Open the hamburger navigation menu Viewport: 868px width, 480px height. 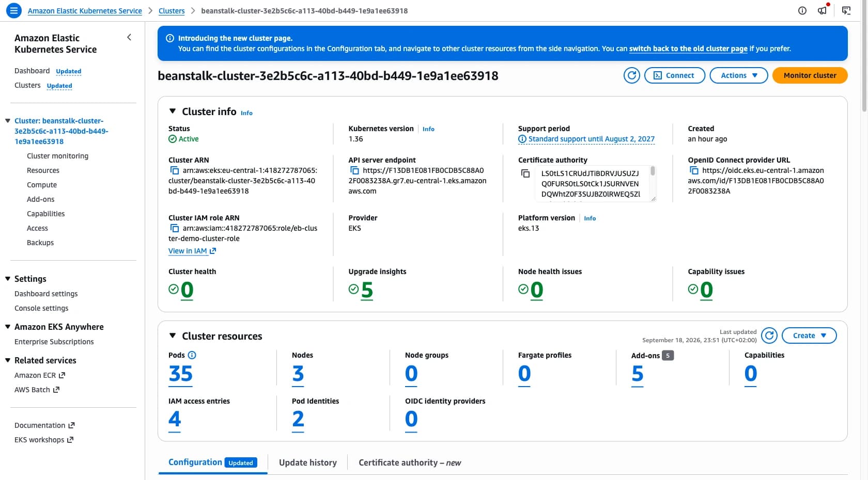[14, 10]
